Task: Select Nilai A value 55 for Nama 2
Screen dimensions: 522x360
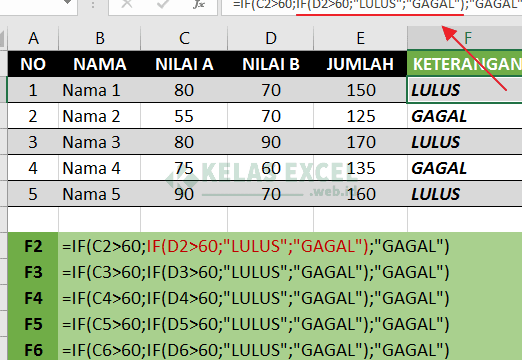Action: coord(184,116)
